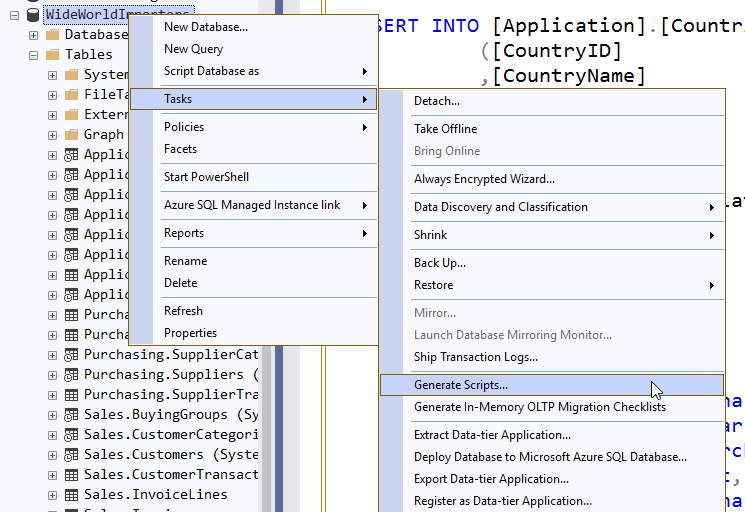Viewport: 745px width, 512px height.
Task: Expand the Sales.BuyingGroups table node
Action: pos(52,415)
